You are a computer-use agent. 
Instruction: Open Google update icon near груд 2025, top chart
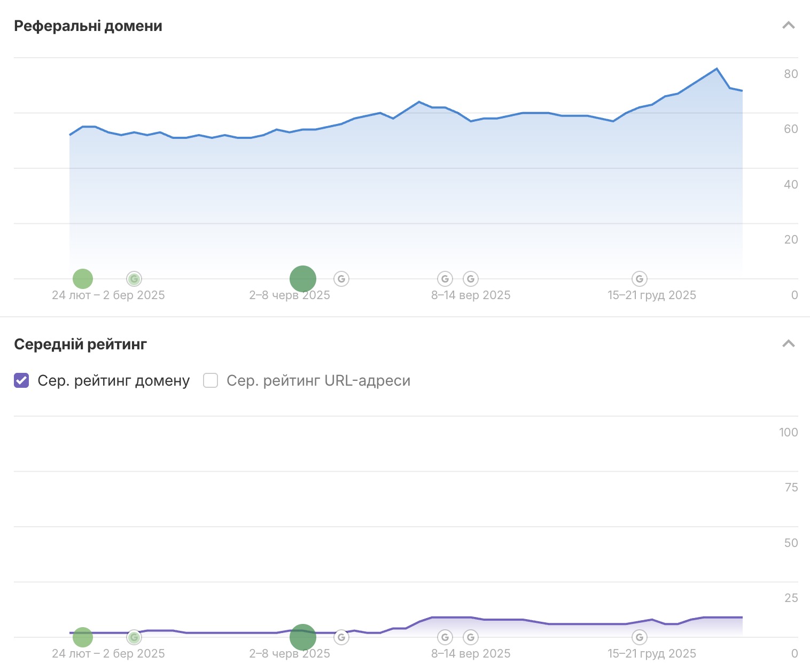(640, 278)
